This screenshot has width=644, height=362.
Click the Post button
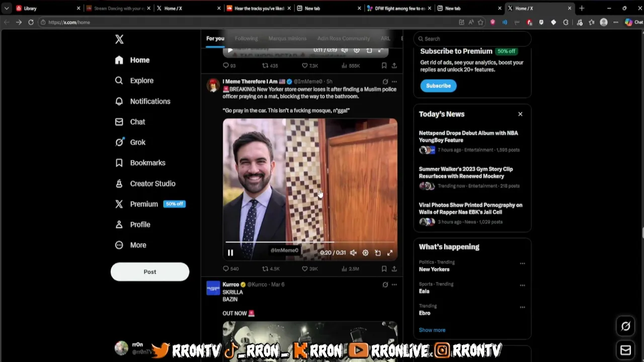pos(150,271)
